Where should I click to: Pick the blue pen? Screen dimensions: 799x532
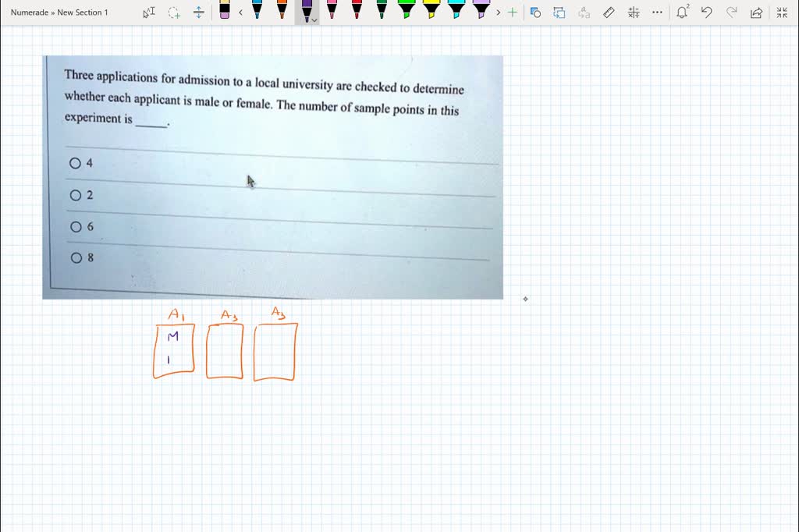(x=257, y=9)
